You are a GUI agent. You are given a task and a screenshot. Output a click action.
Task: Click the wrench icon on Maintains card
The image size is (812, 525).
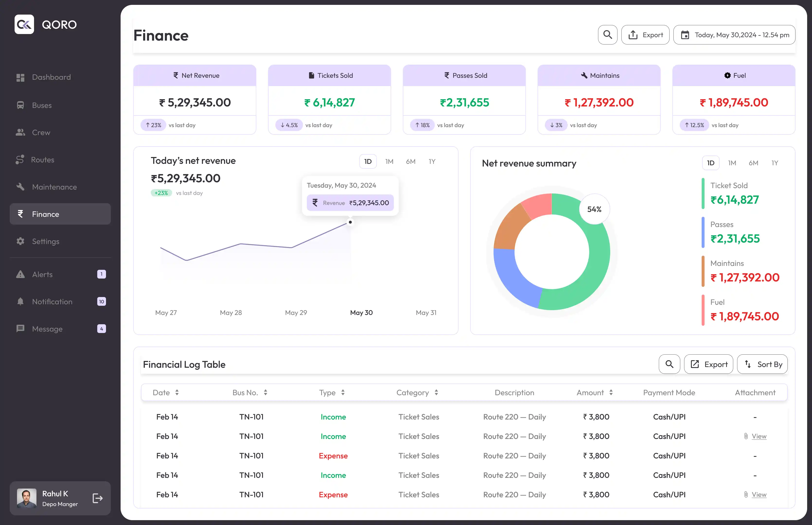[584, 75]
